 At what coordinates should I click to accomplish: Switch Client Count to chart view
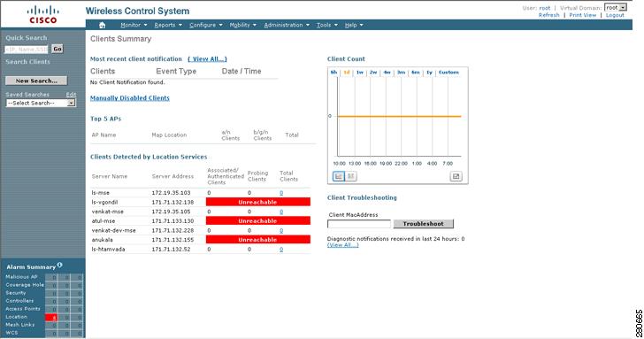(339, 176)
